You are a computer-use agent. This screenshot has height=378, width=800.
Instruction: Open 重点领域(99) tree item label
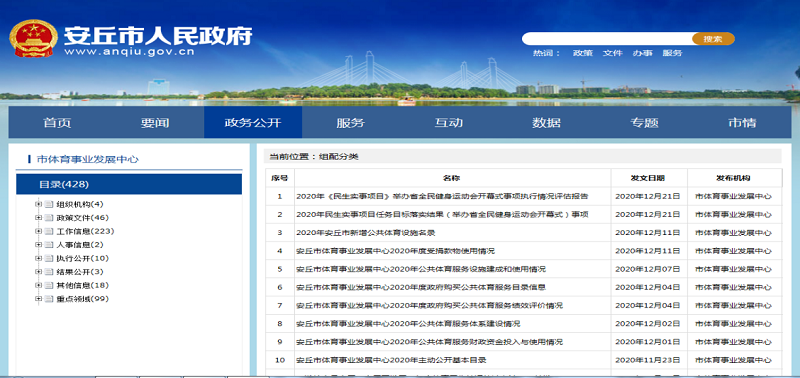point(82,299)
